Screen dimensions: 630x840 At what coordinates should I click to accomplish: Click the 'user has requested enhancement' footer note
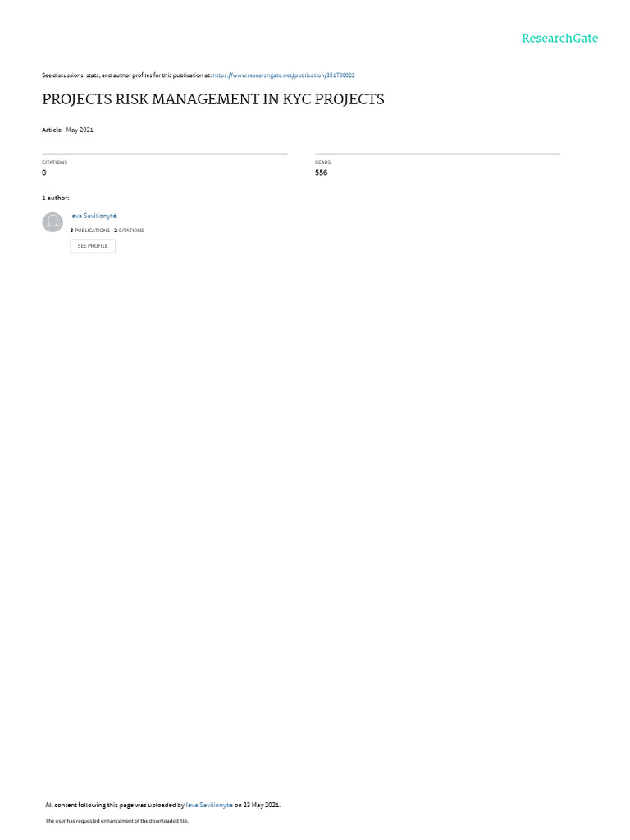[x=116, y=820]
